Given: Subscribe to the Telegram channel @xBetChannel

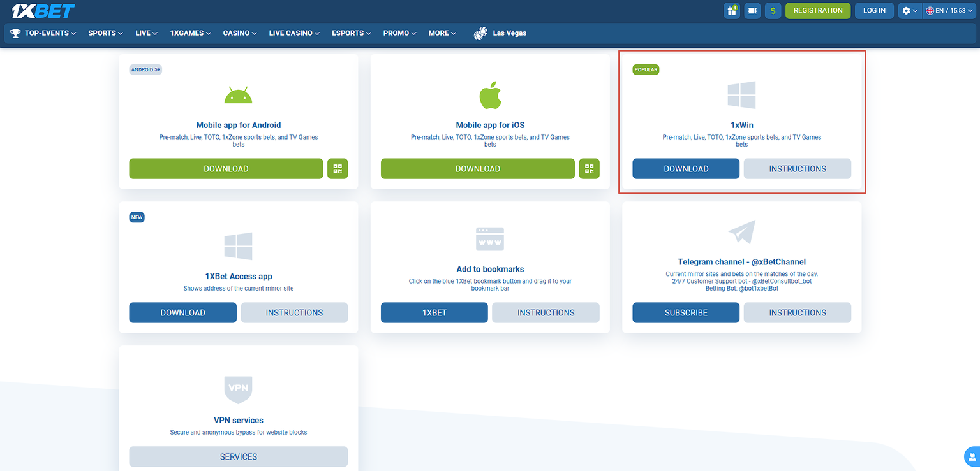Looking at the screenshot, I should (685, 312).
